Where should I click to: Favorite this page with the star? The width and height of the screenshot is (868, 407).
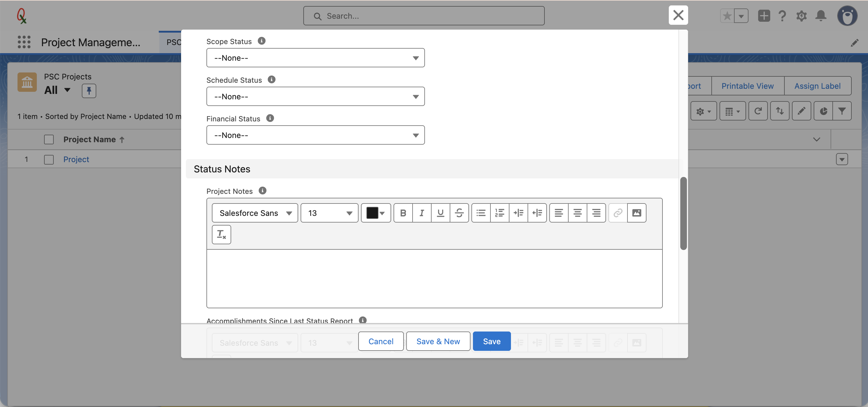pos(727,16)
